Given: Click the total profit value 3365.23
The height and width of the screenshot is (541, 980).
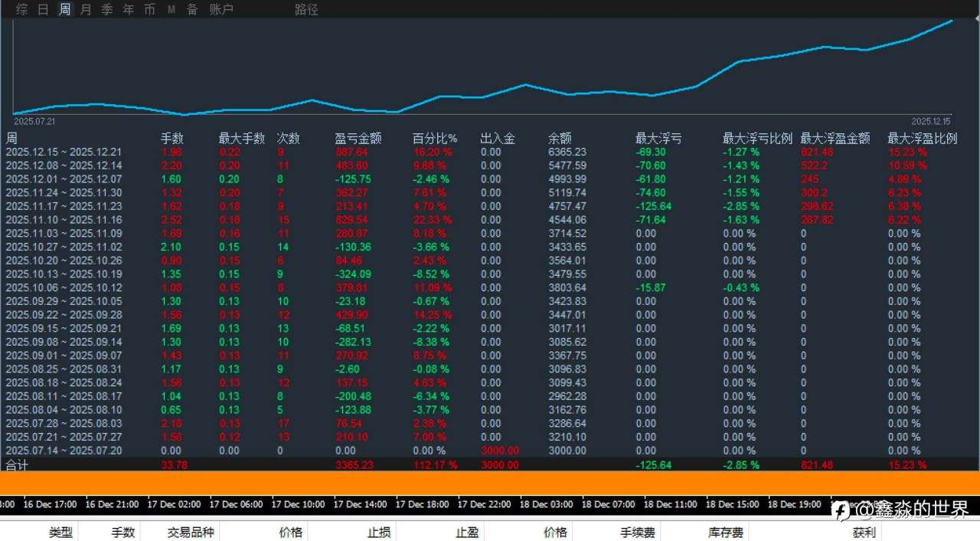Looking at the screenshot, I should (x=354, y=465).
